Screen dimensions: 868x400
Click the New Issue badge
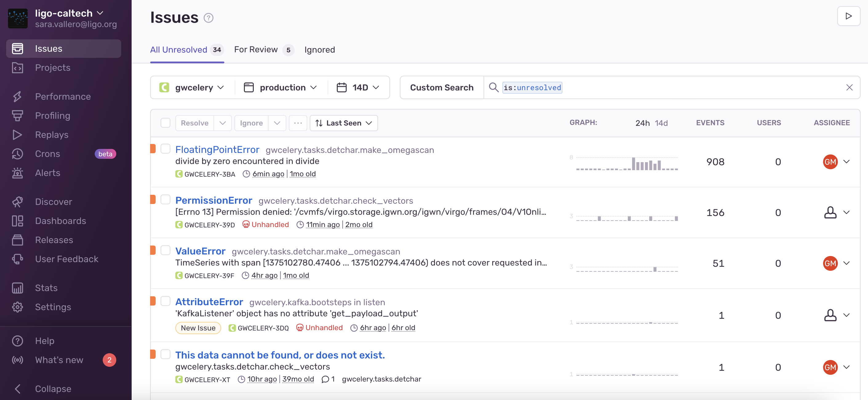(198, 328)
